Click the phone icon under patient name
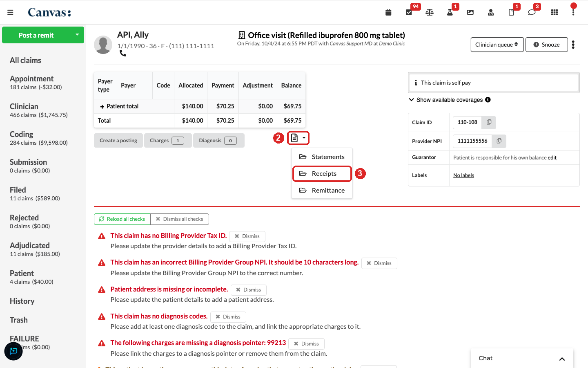Image resolution: width=588 pixels, height=368 pixels. 123,53
